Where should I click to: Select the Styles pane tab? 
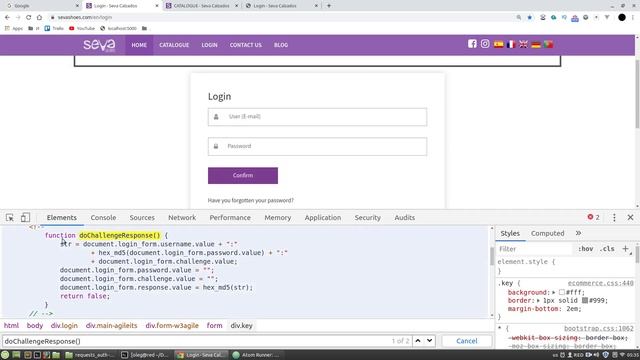510,233
